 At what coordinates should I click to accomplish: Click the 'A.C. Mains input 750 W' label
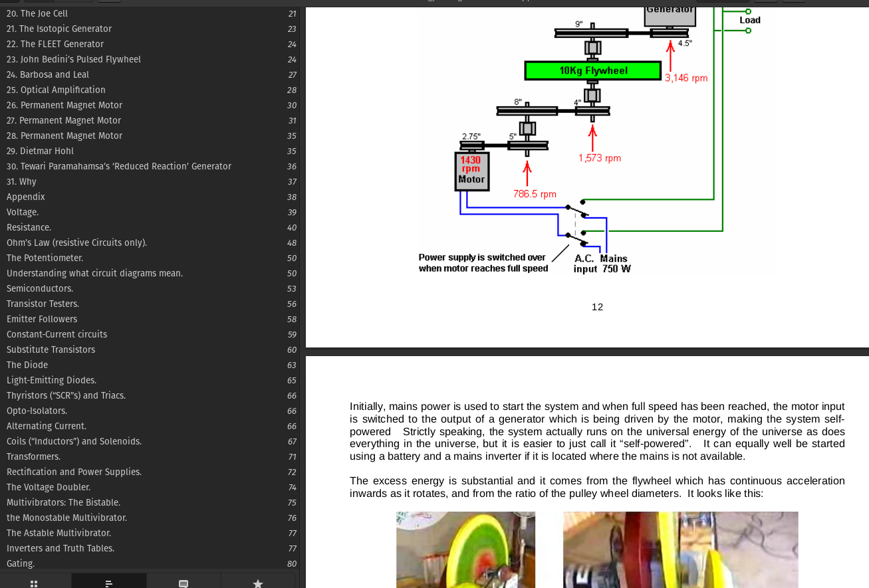(602, 264)
